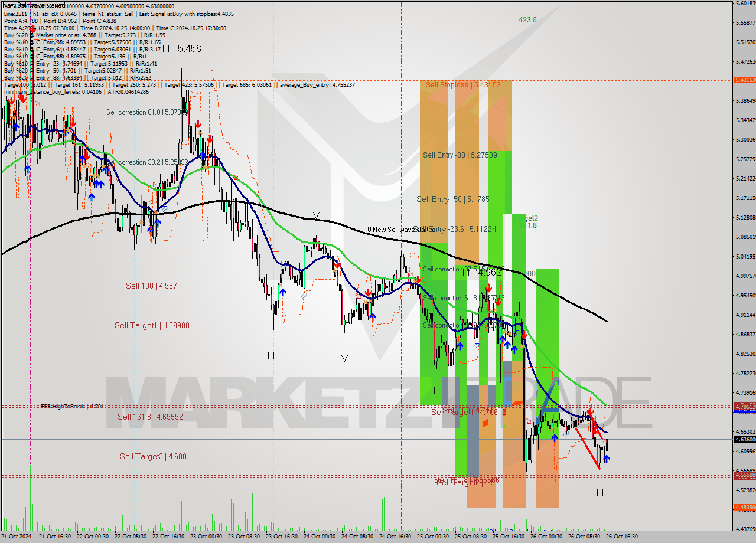Image resolution: width=756 pixels, height=543 pixels.
Task: Click the 'ATR:0.04614286' text
Action: coord(127,91)
